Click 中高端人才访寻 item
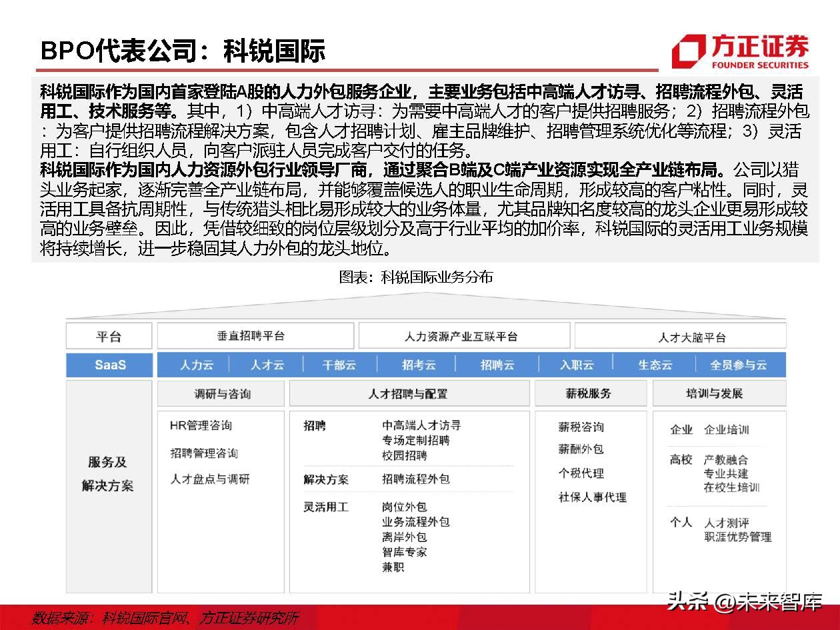The height and width of the screenshot is (630, 840). [421, 425]
